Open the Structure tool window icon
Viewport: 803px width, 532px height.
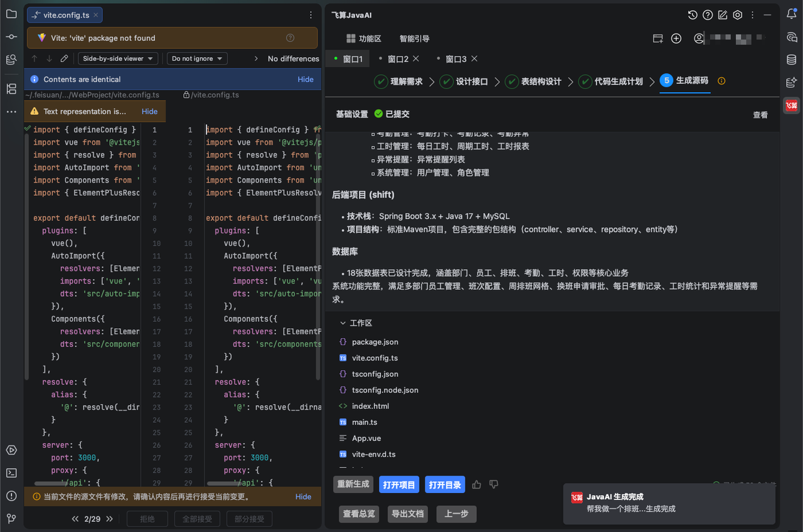click(x=11, y=88)
